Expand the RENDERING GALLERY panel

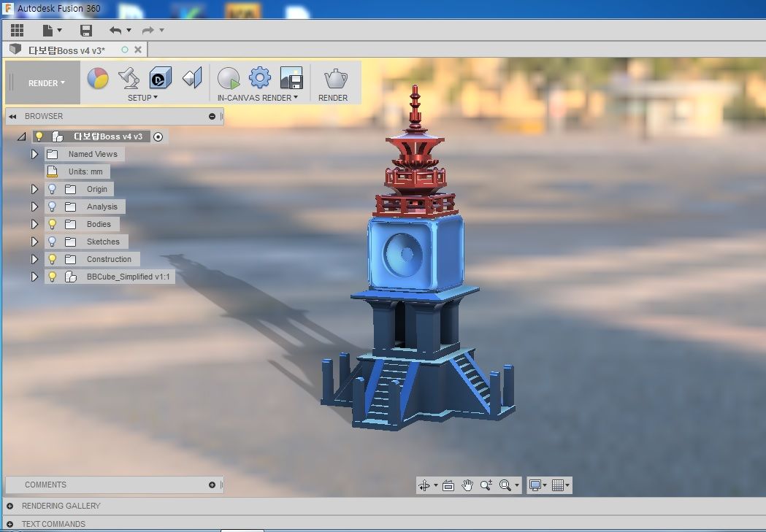point(9,506)
